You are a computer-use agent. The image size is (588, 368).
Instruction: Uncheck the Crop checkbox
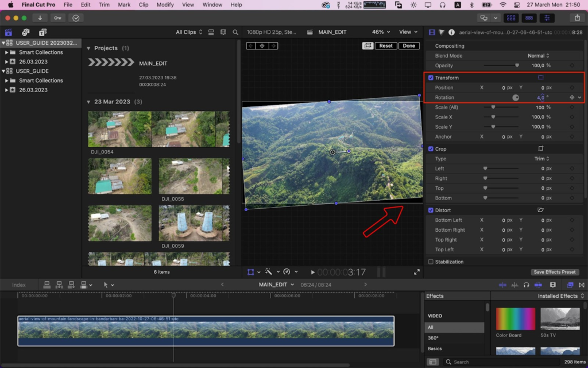[431, 149]
